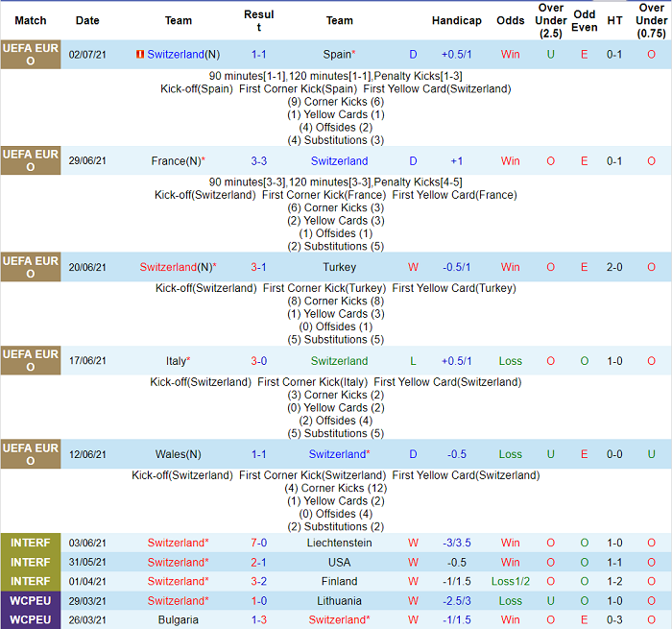The image size is (672, 629).
Task: Select the Finland team link
Action: tap(339, 581)
